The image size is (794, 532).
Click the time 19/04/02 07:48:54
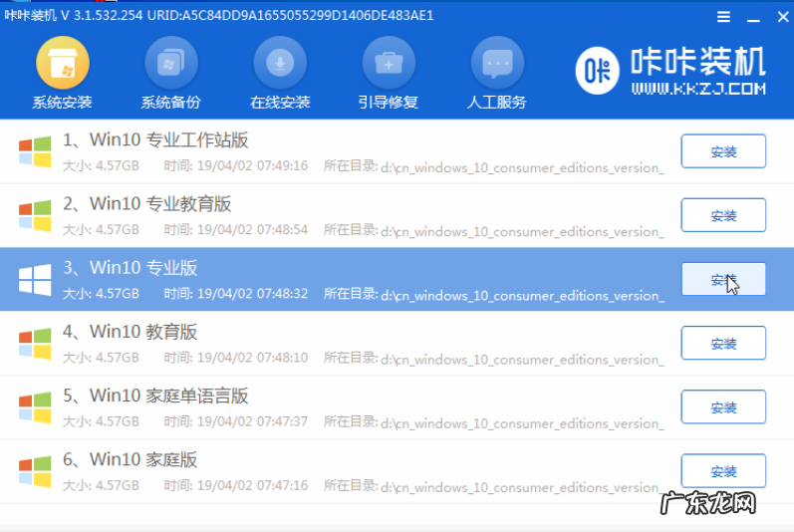(x=252, y=230)
